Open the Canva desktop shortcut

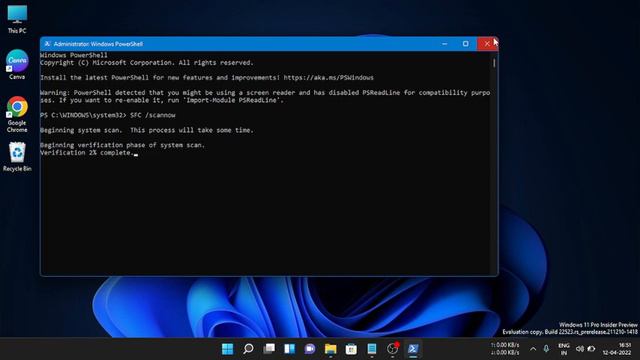(17, 64)
